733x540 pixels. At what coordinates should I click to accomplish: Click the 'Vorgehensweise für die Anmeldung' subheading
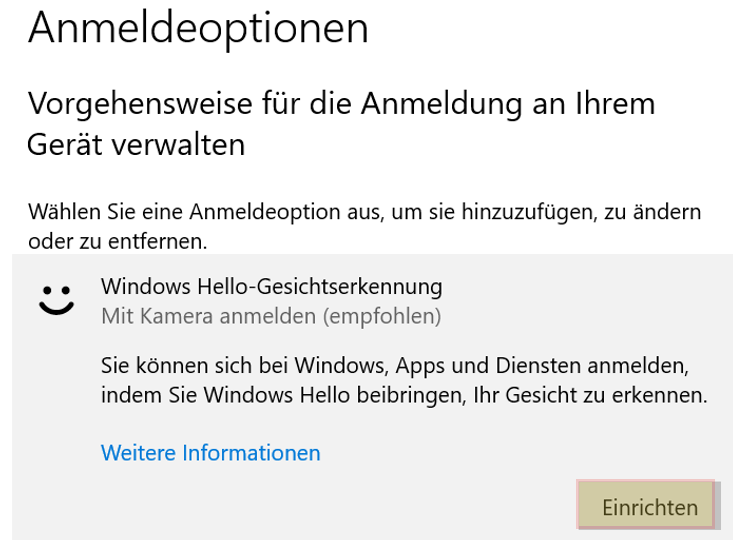click(x=340, y=103)
